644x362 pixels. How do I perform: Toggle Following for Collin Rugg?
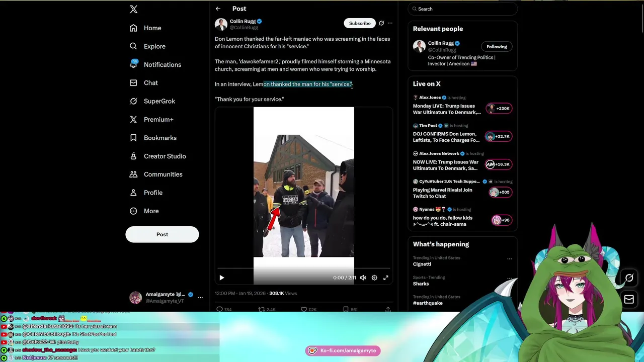(497, 47)
